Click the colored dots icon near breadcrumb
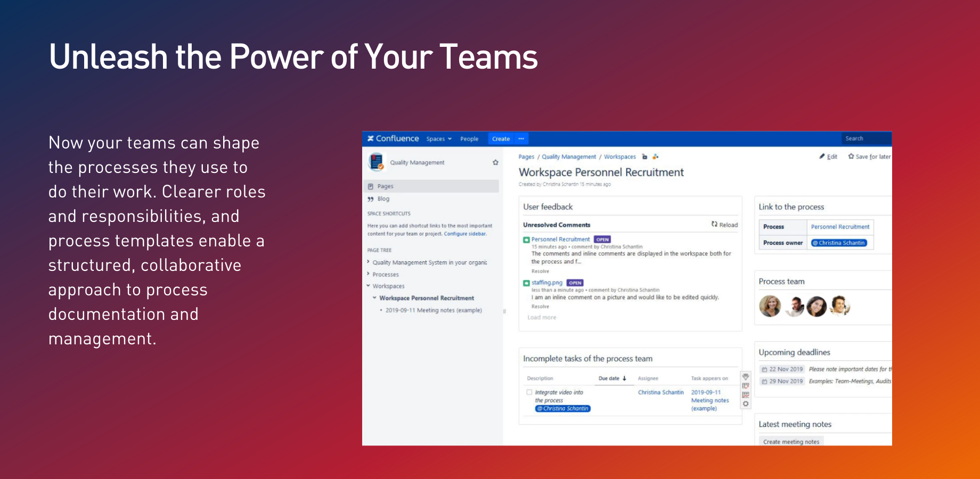 click(x=656, y=156)
